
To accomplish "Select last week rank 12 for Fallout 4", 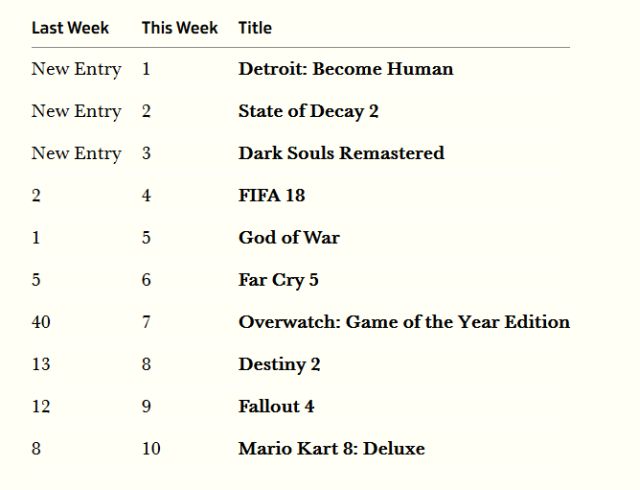I will coord(41,406).
